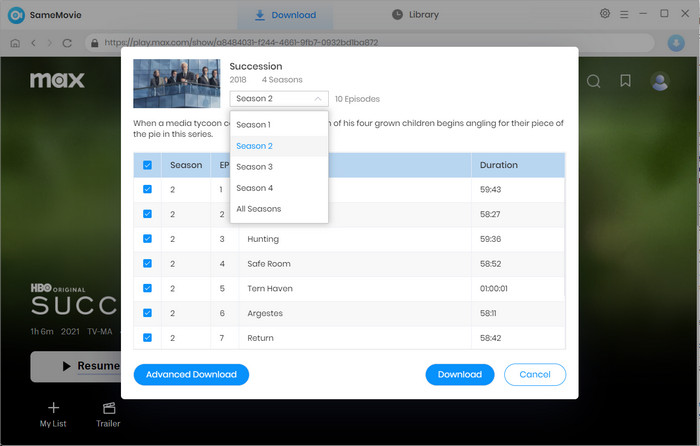Viewport: 700px width, 446px height.
Task: Open the hamburger menu icon in title bar
Action: click(x=625, y=14)
